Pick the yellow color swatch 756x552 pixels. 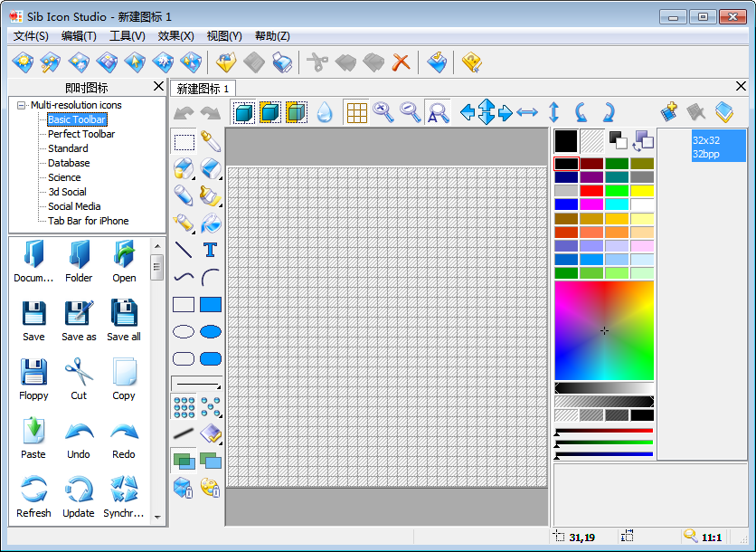coord(642,191)
